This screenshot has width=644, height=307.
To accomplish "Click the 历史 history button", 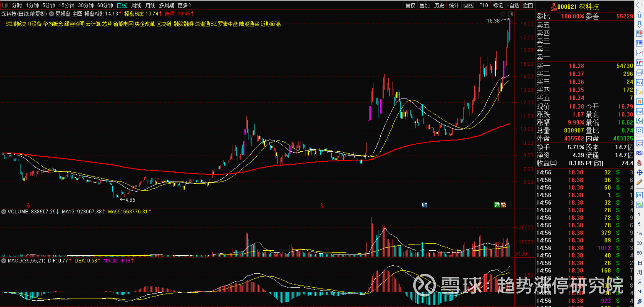I will click(x=439, y=5).
